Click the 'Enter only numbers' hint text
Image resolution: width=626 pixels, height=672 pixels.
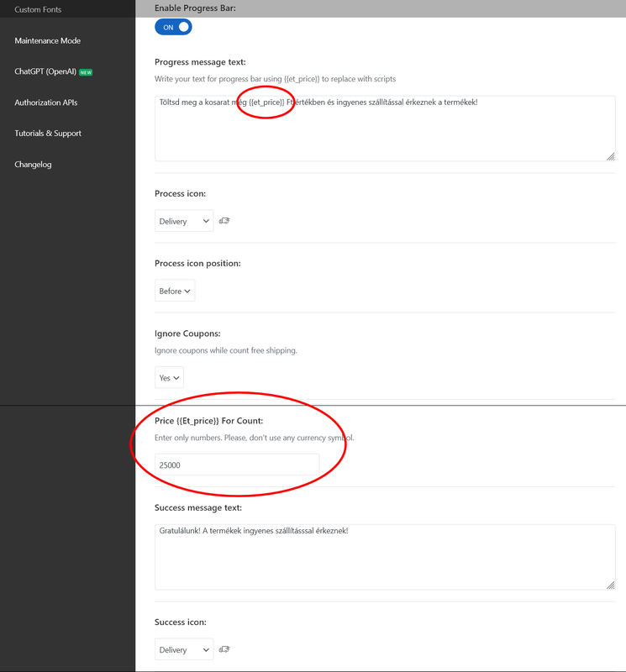255,438
